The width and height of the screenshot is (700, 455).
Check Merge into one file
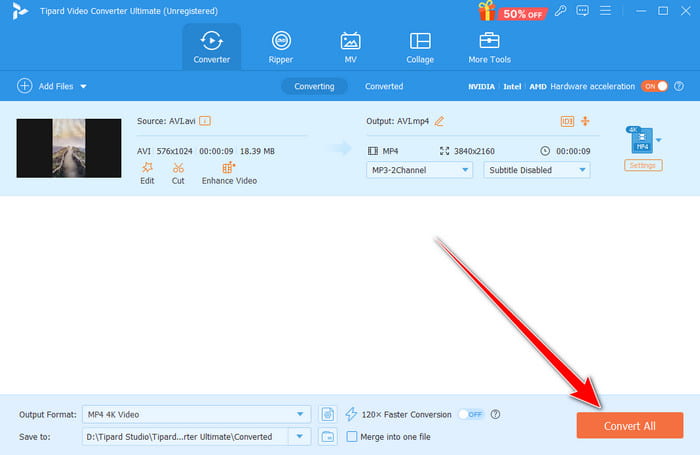[352, 437]
